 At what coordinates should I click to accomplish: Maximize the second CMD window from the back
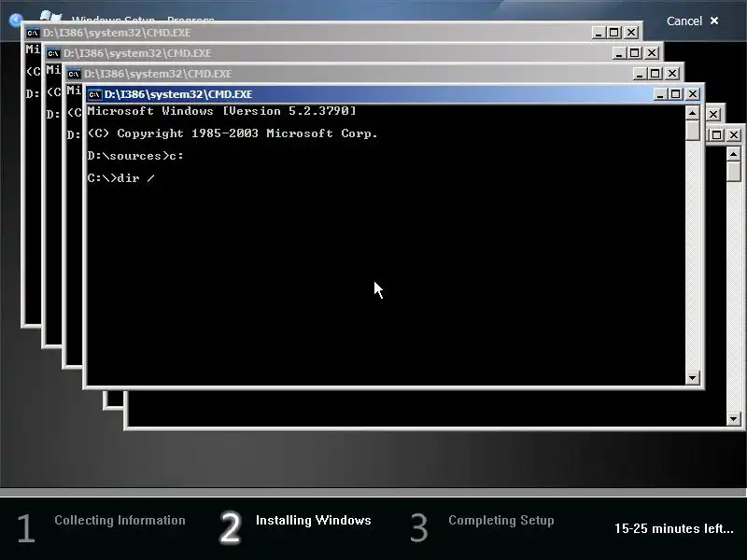(x=635, y=53)
